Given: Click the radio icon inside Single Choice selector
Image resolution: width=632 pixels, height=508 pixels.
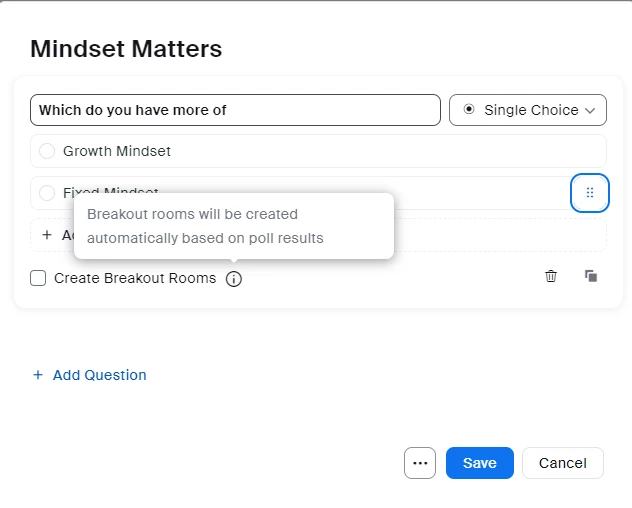Looking at the screenshot, I should [x=469, y=110].
